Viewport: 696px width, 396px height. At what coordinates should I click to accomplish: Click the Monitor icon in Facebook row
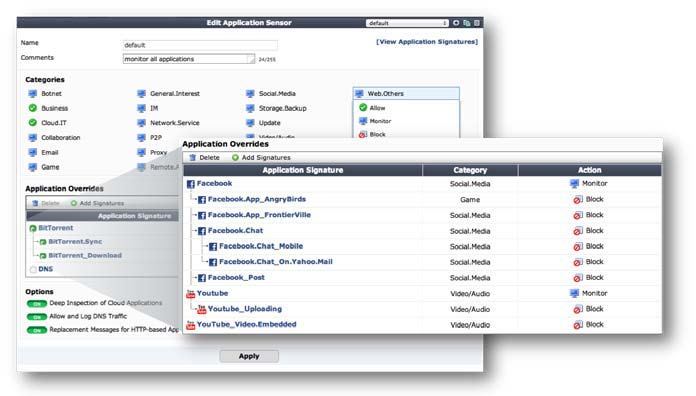coord(574,183)
